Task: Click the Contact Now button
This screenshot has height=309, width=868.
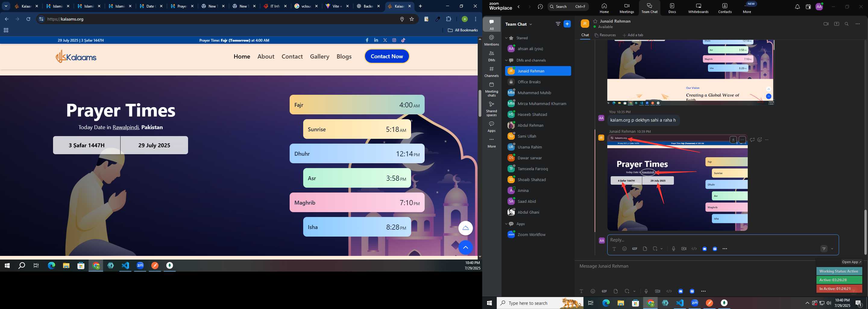Action: pyautogui.click(x=387, y=56)
